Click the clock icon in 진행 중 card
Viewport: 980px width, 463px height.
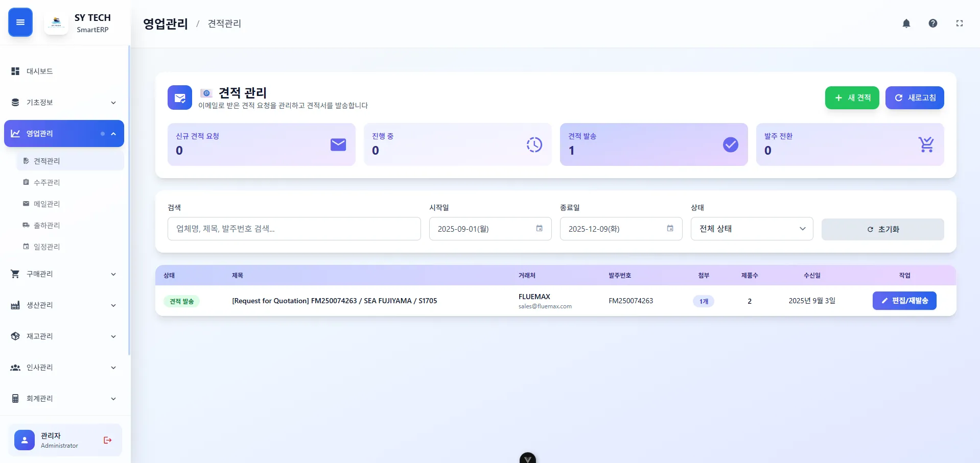coord(534,144)
